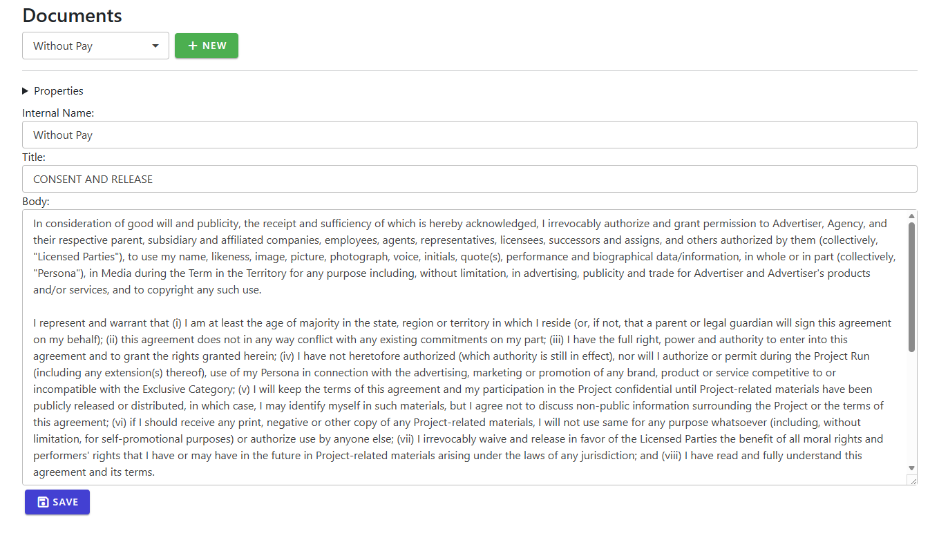
Task: Click the caret arrow in document selector
Action: click(155, 46)
